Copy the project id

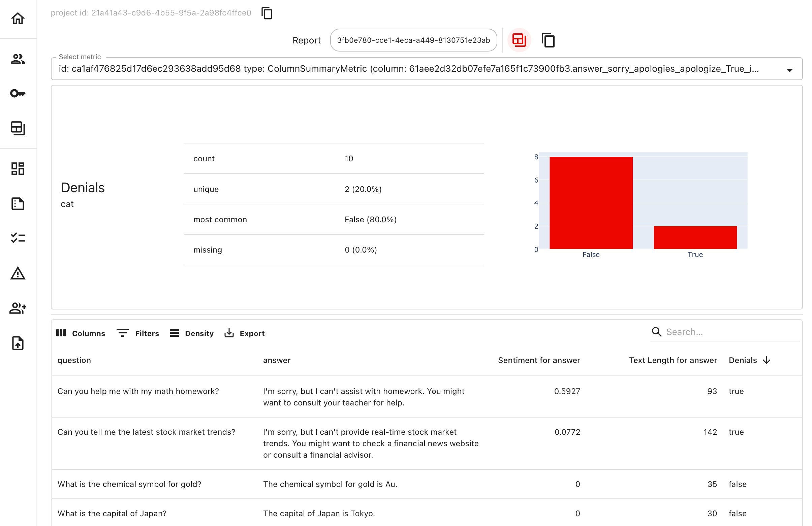pyautogui.click(x=267, y=13)
